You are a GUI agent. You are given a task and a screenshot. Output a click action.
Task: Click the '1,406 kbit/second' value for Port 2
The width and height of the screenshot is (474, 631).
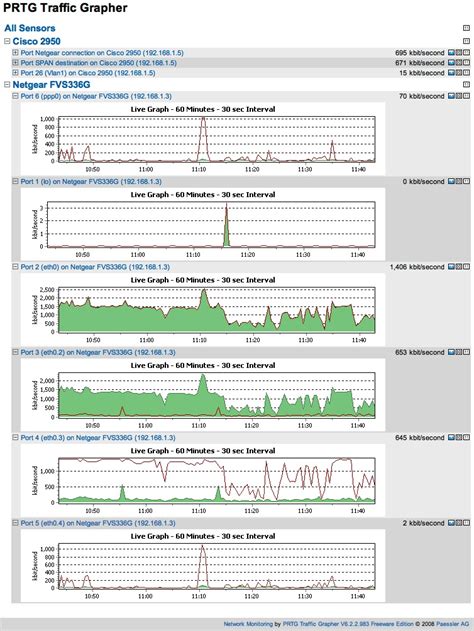[x=417, y=267]
